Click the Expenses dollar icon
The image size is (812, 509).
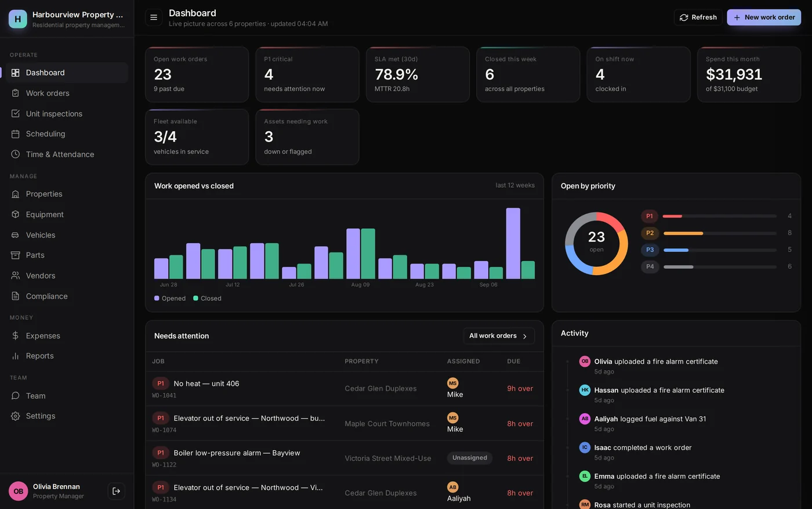(16, 335)
